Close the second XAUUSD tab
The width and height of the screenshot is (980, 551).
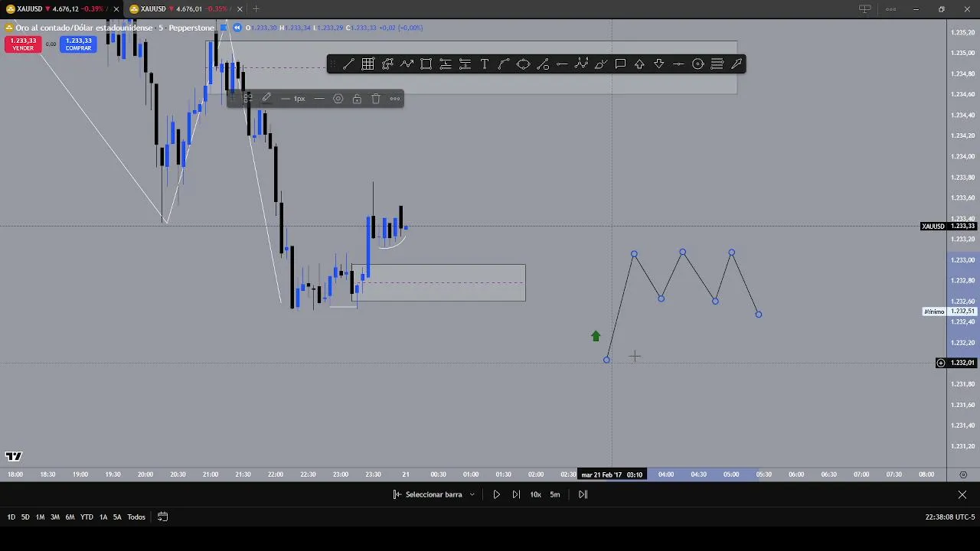(x=240, y=9)
